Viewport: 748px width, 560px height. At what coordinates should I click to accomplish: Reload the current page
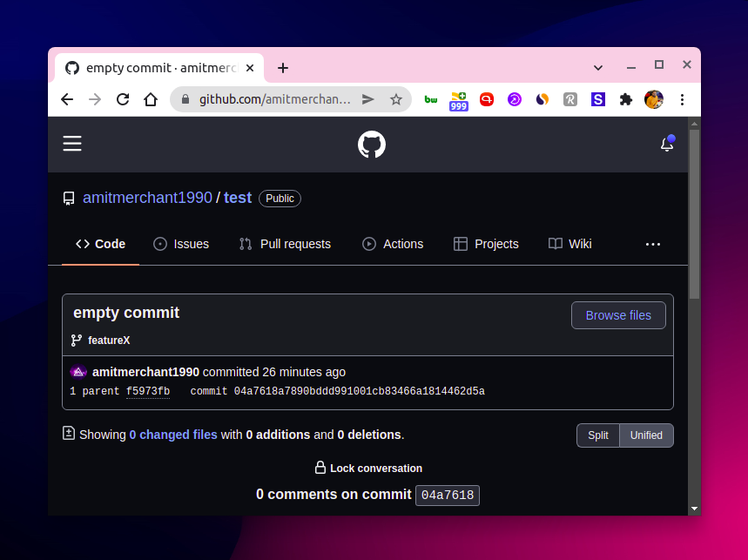[123, 99]
